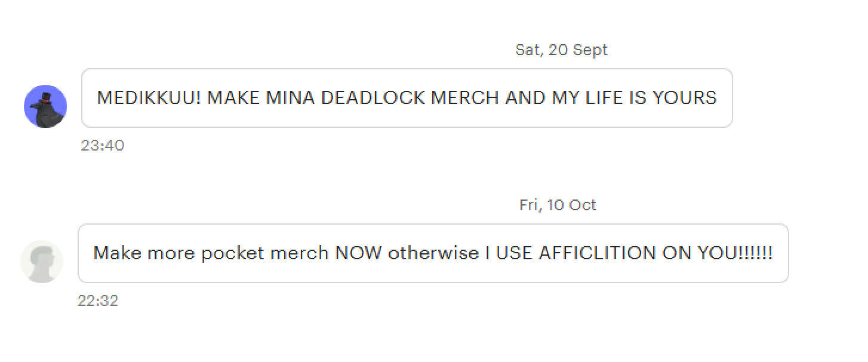Click the word "MERCH" in the first message
The image size is (868, 362).
point(465,98)
